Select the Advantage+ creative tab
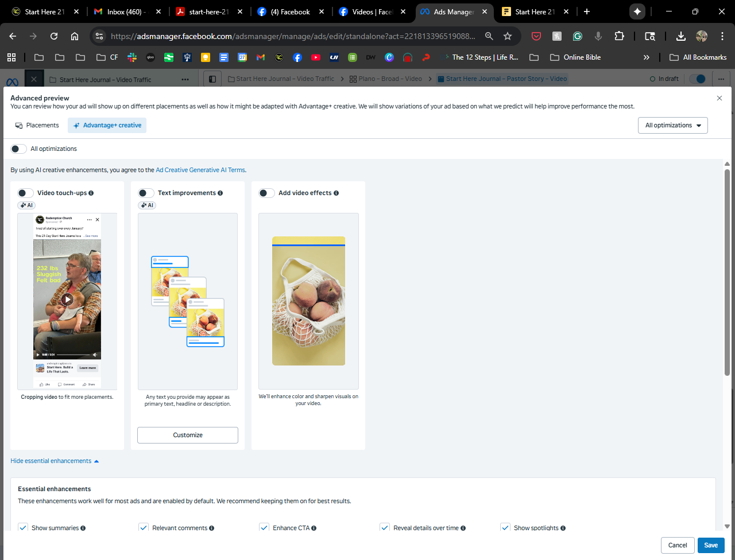This screenshot has width=735, height=560. point(107,125)
